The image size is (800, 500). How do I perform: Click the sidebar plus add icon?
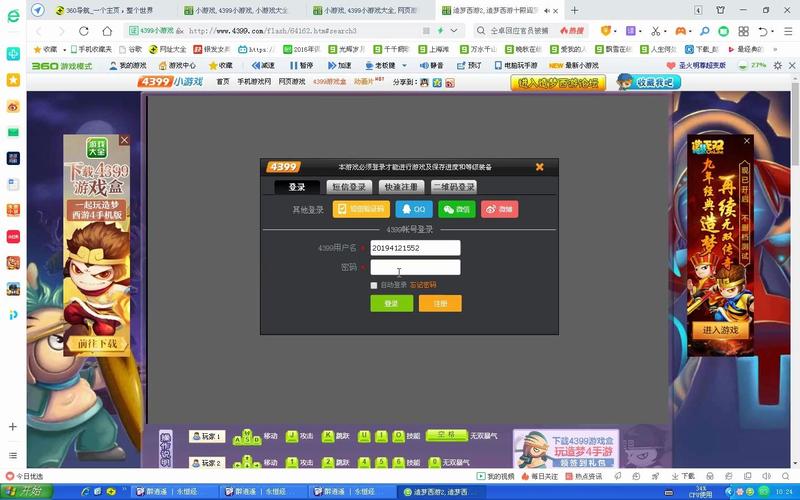coord(13,427)
